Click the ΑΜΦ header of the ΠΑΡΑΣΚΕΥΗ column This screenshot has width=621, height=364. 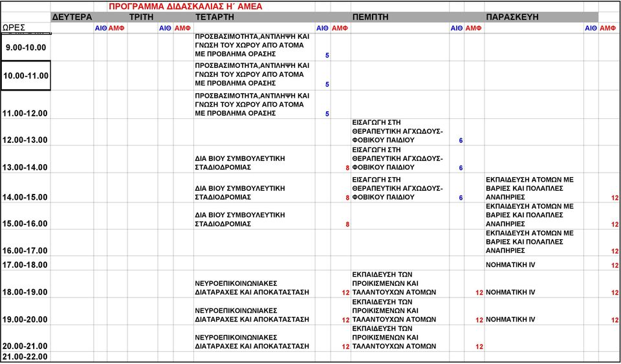(608, 28)
